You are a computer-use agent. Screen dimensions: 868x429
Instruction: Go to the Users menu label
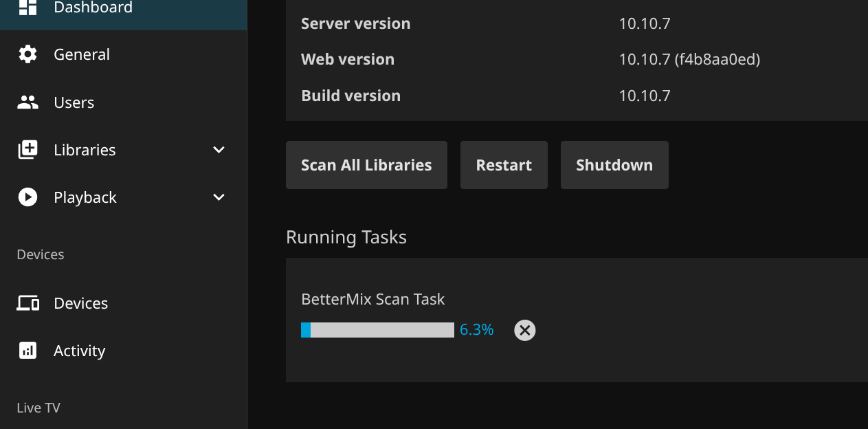point(74,102)
